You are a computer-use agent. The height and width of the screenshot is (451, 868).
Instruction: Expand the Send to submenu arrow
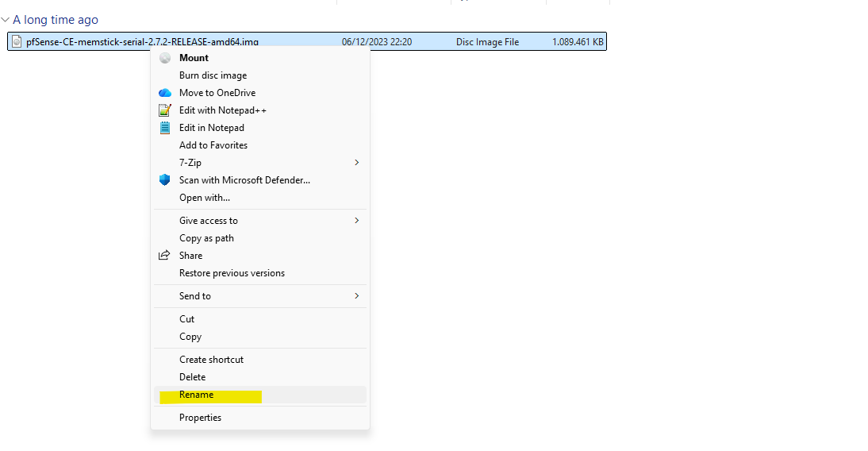click(356, 296)
